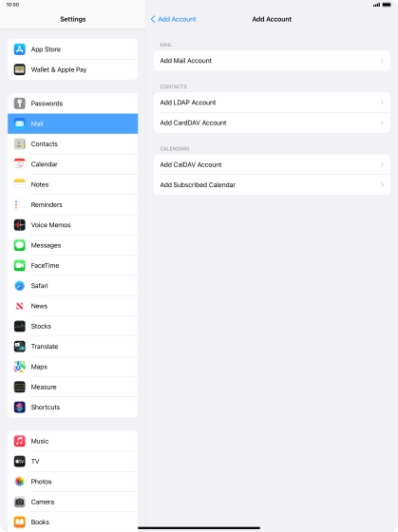398x532 pixels.
Task: Expand the Add Mail Account chevron
Action: (x=382, y=61)
